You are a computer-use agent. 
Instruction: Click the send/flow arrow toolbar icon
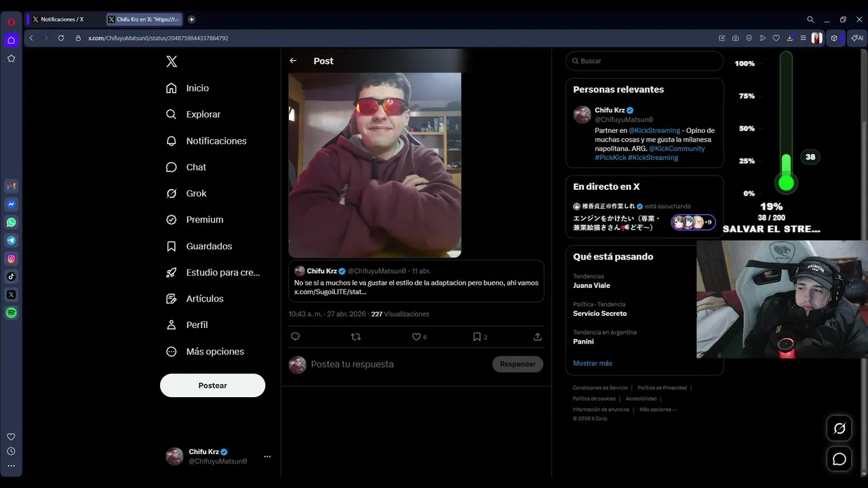point(763,38)
